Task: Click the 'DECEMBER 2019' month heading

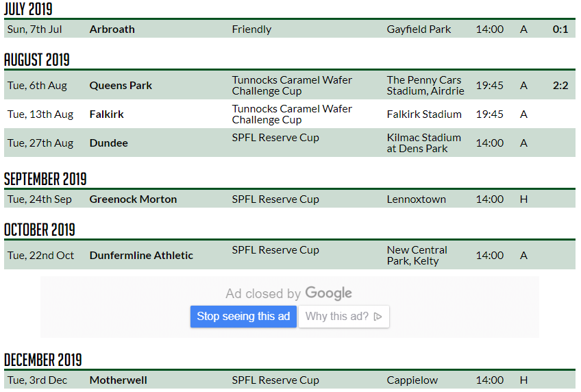Action: pos(43,360)
